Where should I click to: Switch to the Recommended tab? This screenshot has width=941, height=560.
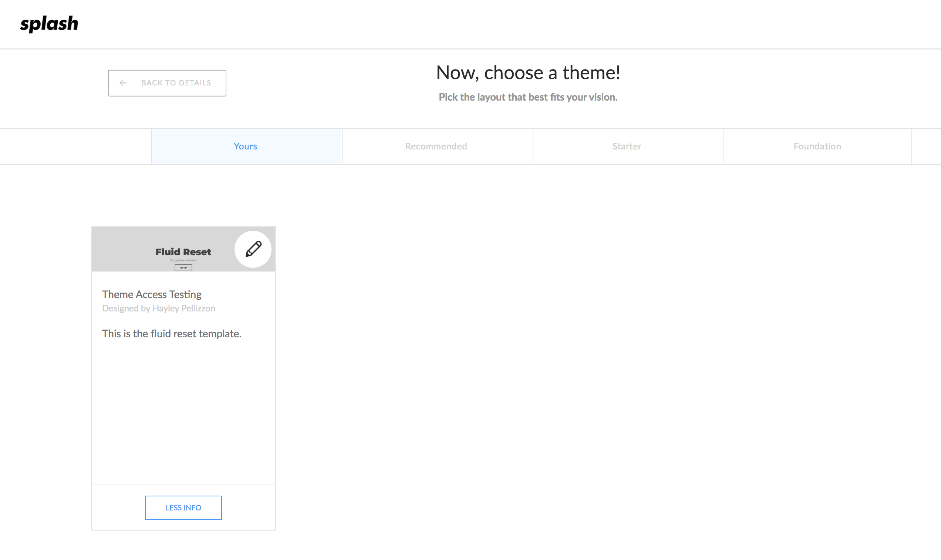click(x=437, y=146)
